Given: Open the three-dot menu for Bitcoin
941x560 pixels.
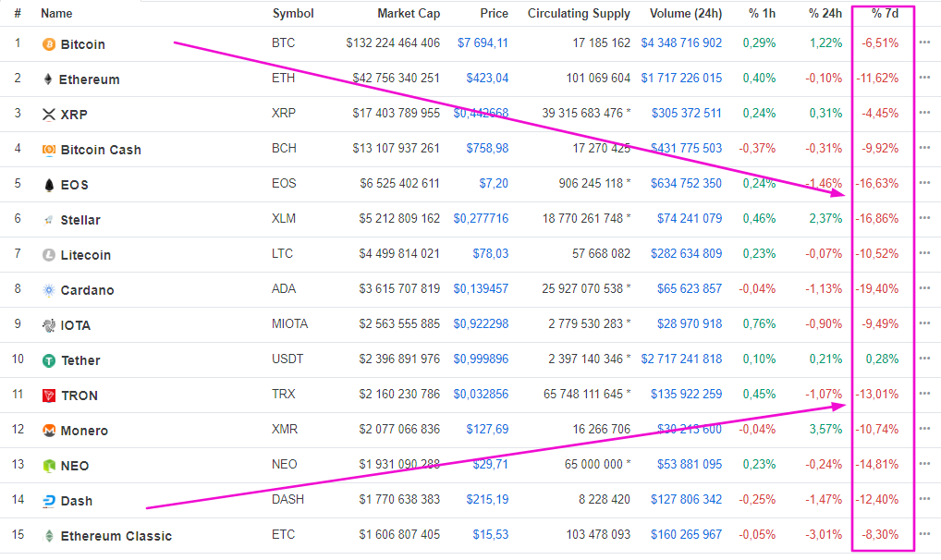Looking at the screenshot, I should (925, 43).
